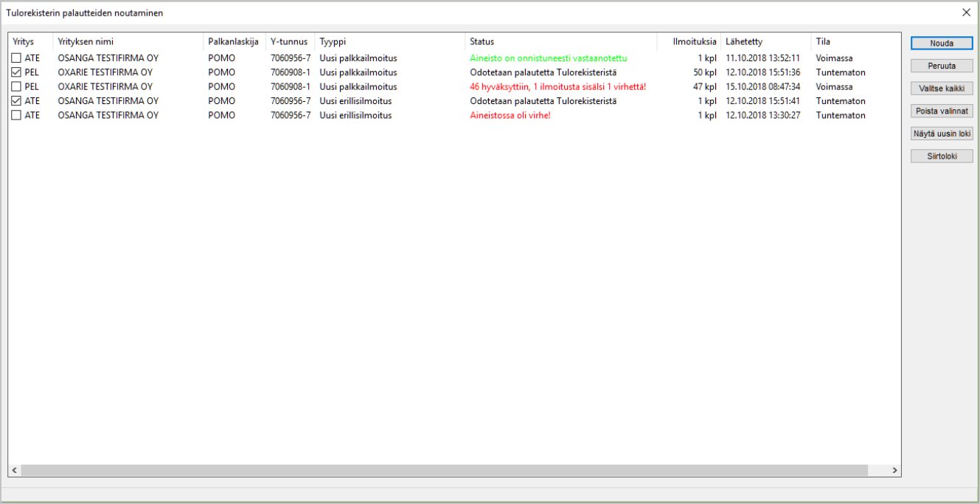980x504 pixels.
Task: Check the first ATE row with green status
Action: click(x=16, y=58)
